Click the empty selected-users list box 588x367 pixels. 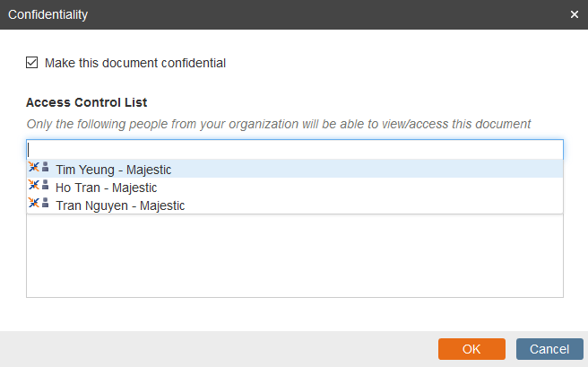295,256
